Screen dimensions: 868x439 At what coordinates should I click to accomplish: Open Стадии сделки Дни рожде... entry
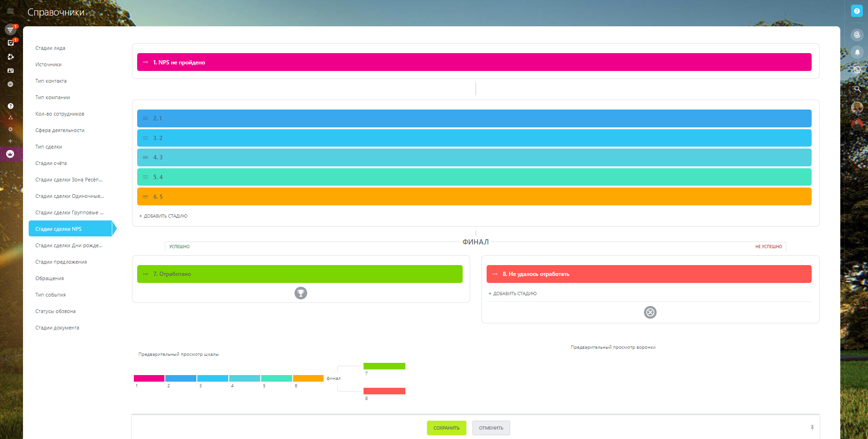(x=69, y=245)
